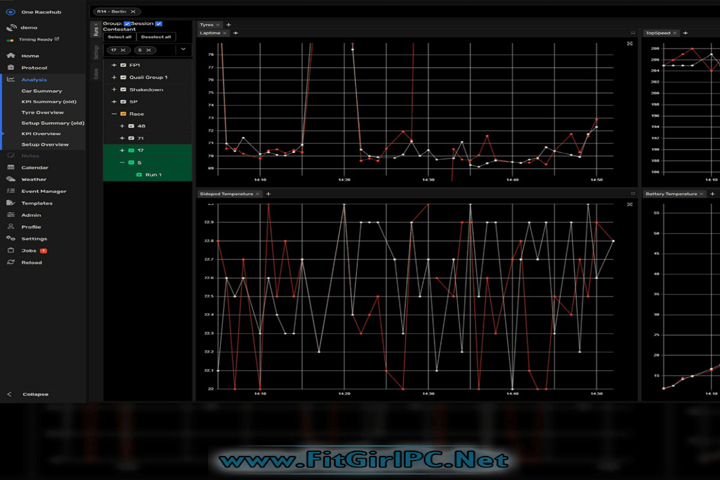This screenshot has height=480, width=720.
Task: Expand the Quali Group 1 node
Action: (114, 77)
